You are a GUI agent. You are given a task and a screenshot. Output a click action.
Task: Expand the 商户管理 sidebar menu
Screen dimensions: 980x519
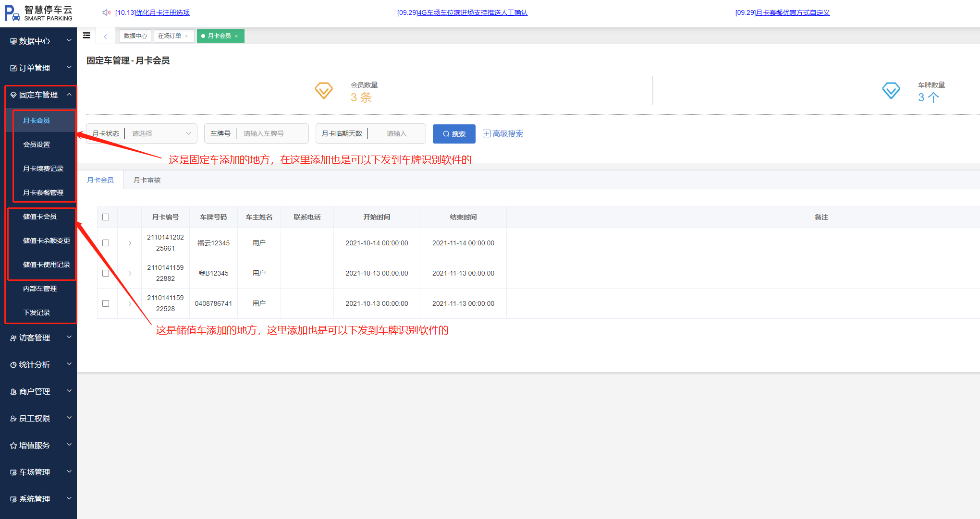pyautogui.click(x=69, y=391)
